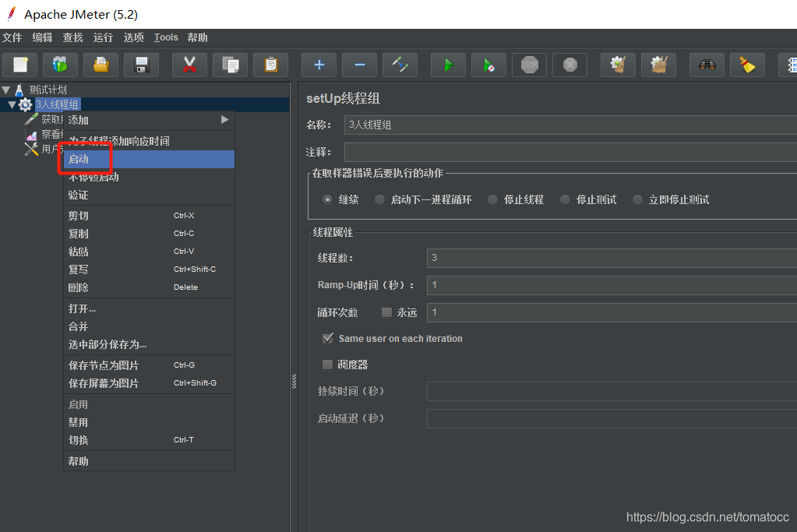
Task: Click the flask icon of 测试计划
Action: coord(19,90)
